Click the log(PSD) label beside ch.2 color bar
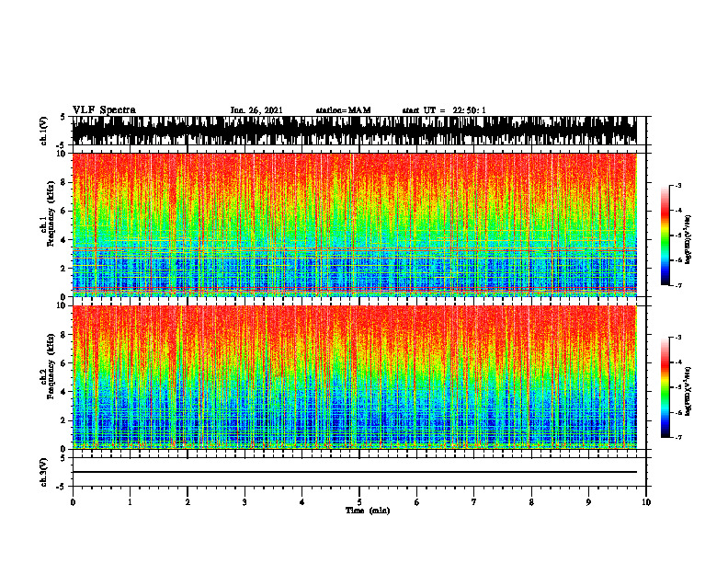This screenshot has height=563, width=728. (x=688, y=392)
